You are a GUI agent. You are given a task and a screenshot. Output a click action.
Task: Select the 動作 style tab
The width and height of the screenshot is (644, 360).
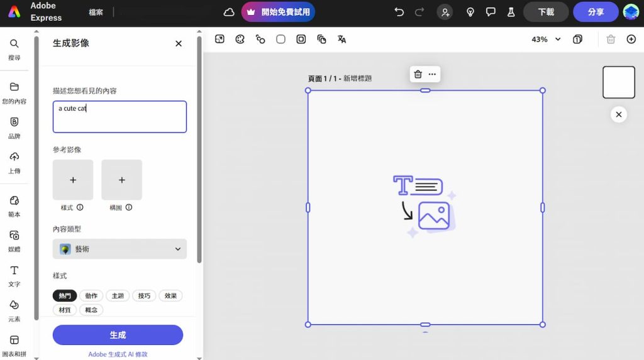click(91, 295)
